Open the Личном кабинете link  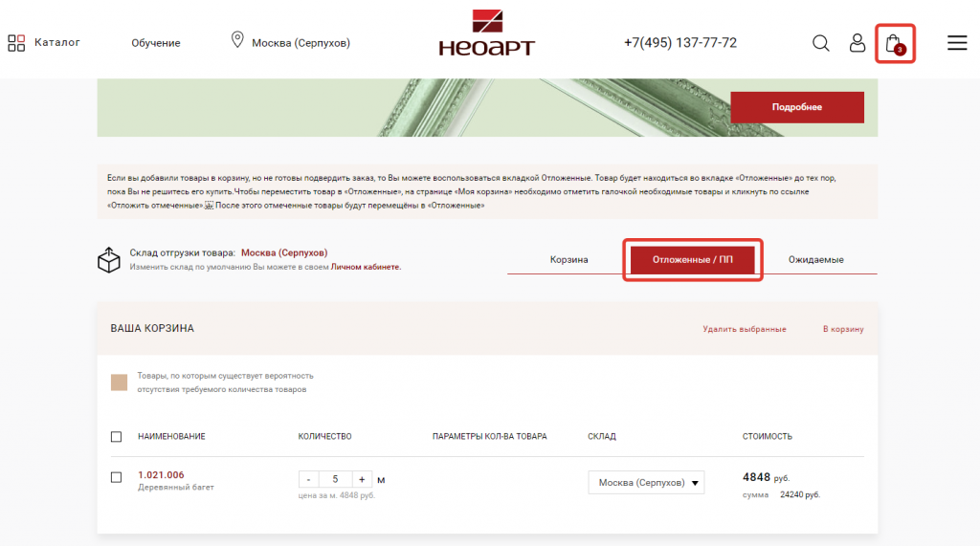coord(365,267)
